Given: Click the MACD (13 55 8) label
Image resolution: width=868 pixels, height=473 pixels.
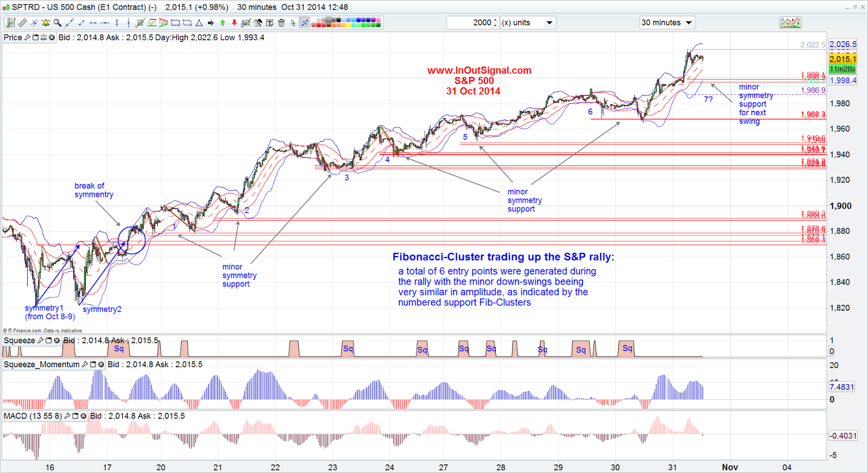Looking at the screenshot, I should click(33, 416).
